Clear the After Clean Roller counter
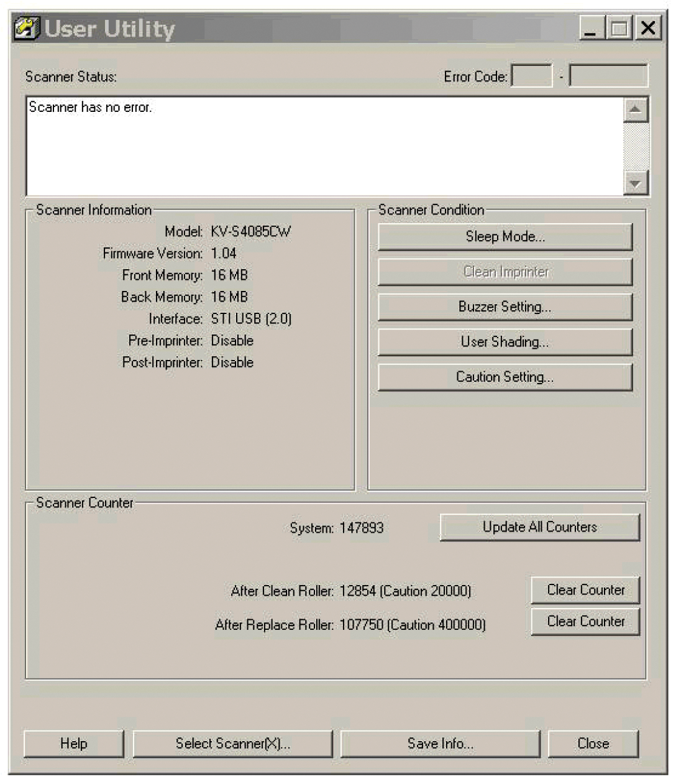676x784 pixels. click(x=585, y=590)
